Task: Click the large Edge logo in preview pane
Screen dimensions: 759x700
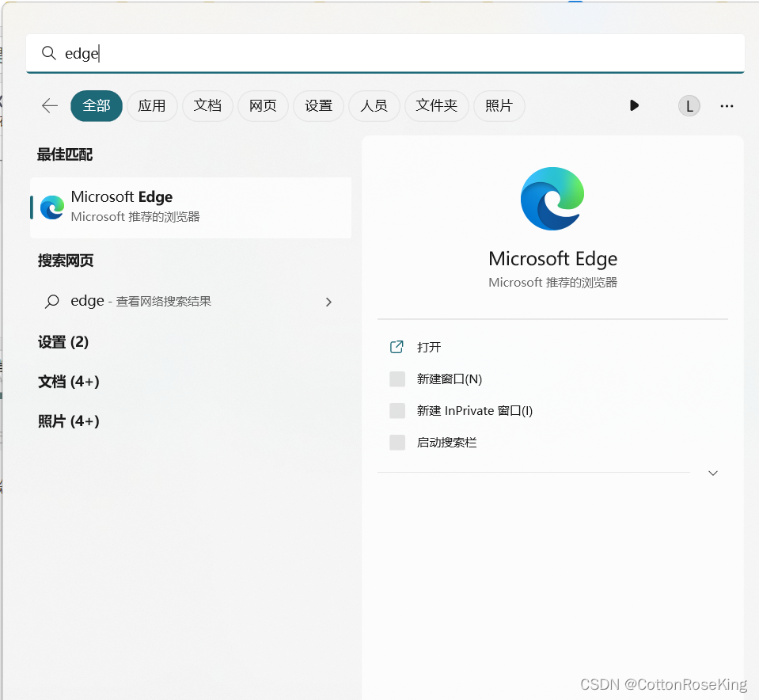Action: [x=552, y=199]
